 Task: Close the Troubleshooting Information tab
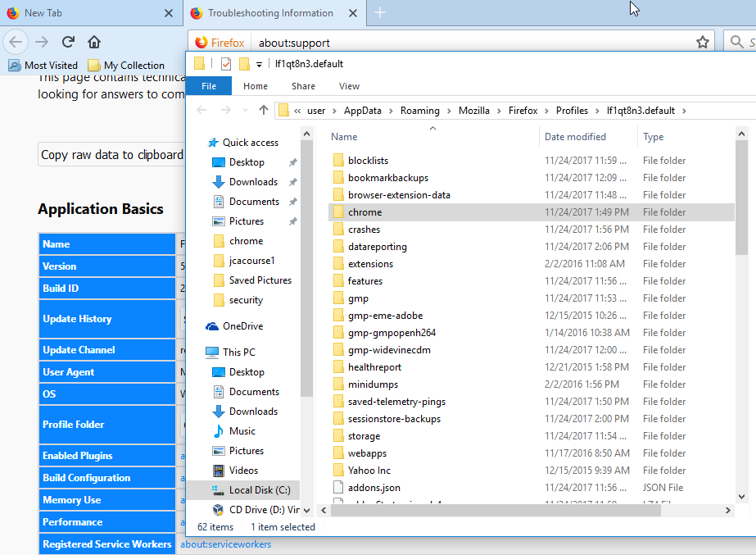[x=353, y=13]
